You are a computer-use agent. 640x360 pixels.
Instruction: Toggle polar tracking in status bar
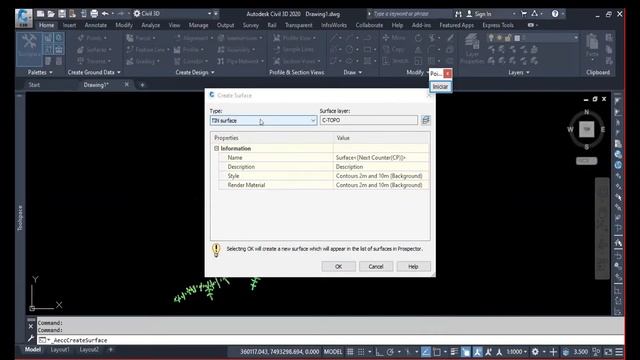click(x=390, y=352)
